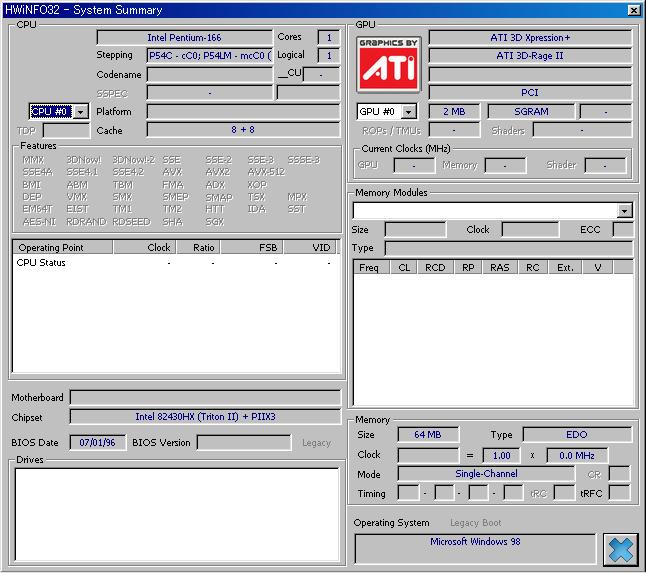Viewport: 646px width, 573px height.
Task: Click the 64 MB memory size field
Action: coord(428,435)
